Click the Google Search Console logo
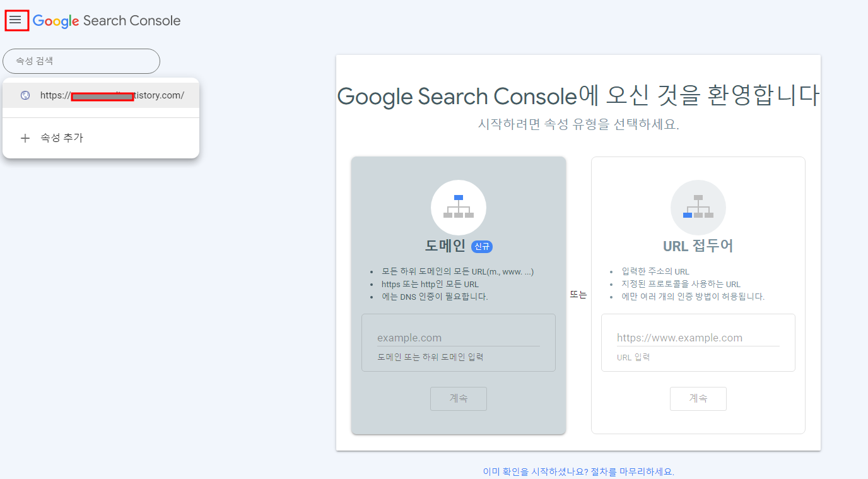Image resolution: width=868 pixels, height=479 pixels. (x=107, y=21)
